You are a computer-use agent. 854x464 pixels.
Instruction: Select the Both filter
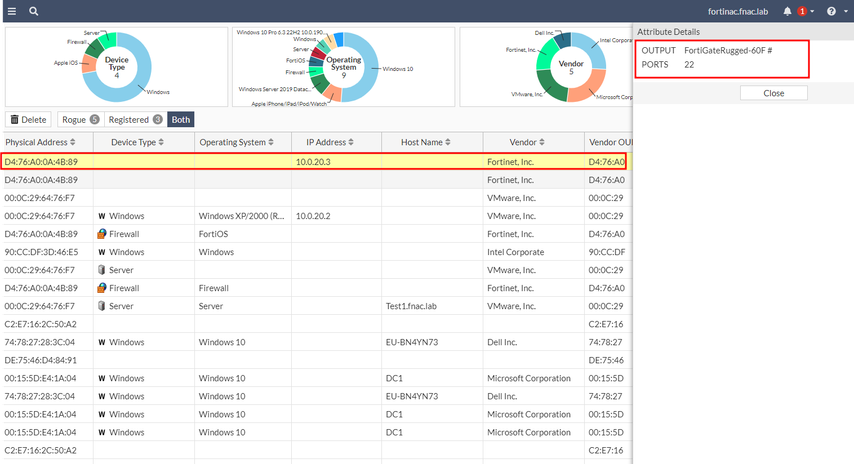tap(181, 119)
